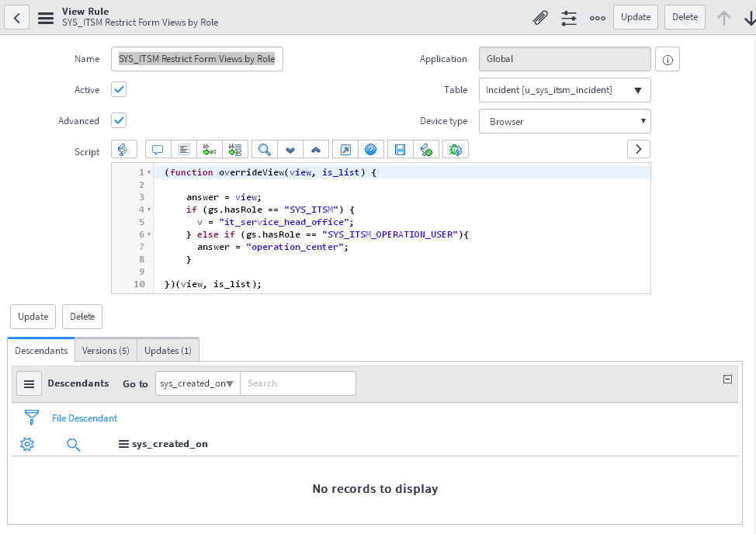Click the Application info icon
Screen dimensions: 756x534
pyautogui.click(x=668, y=59)
